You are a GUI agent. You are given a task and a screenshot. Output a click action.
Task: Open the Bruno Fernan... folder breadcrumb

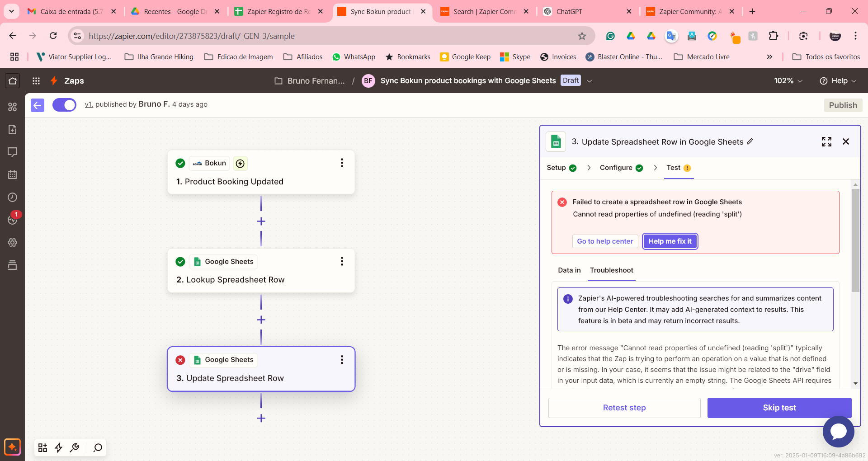click(310, 81)
